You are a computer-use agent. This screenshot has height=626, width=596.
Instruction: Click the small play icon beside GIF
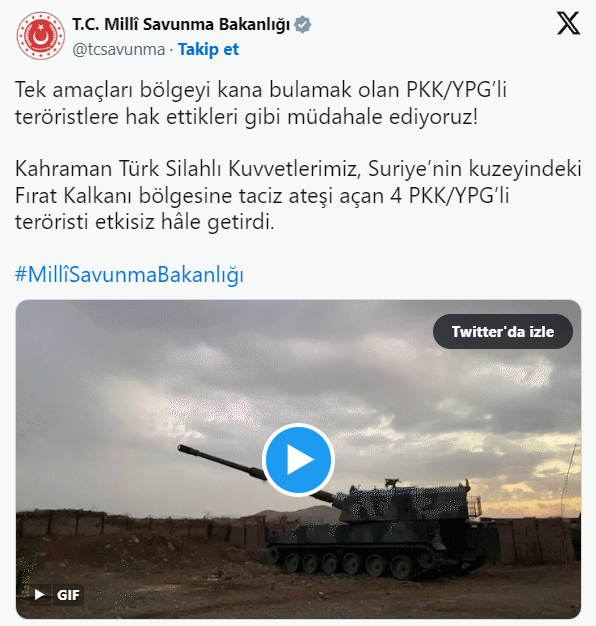(39, 595)
